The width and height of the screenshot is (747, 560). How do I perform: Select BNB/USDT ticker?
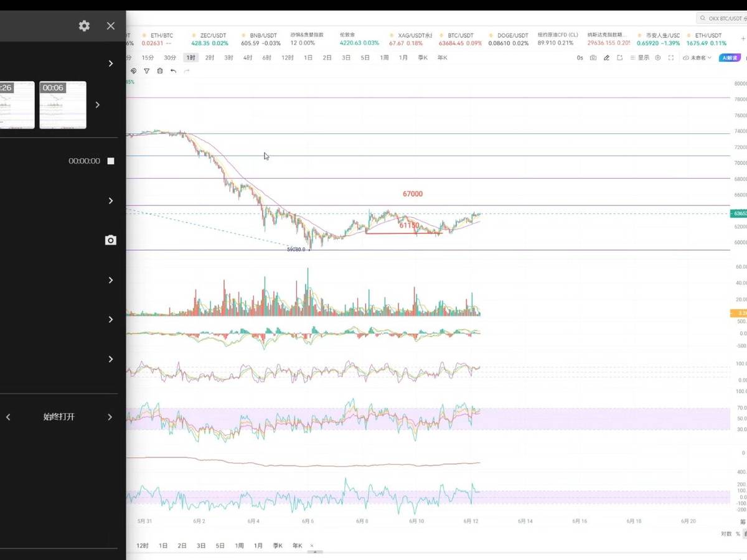point(260,39)
